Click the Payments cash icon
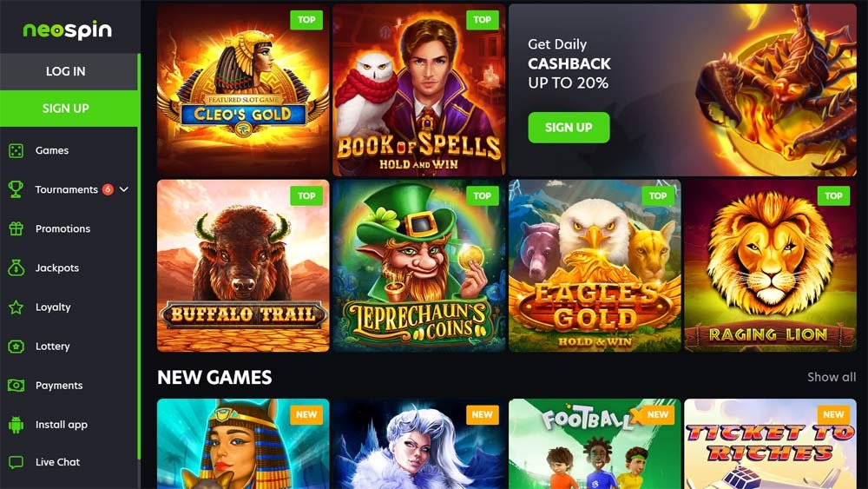Image resolution: width=868 pixels, height=489 pixels. [x=16, y=386]
